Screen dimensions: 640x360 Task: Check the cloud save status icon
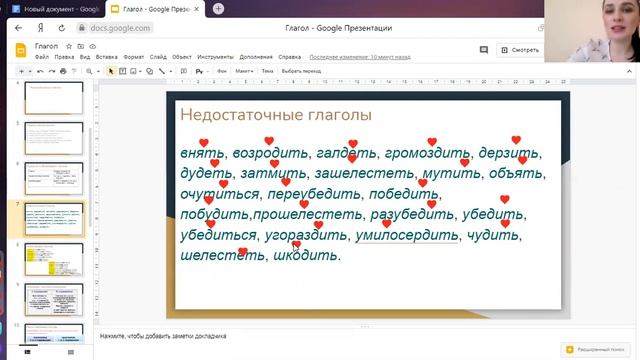(93, 47)
